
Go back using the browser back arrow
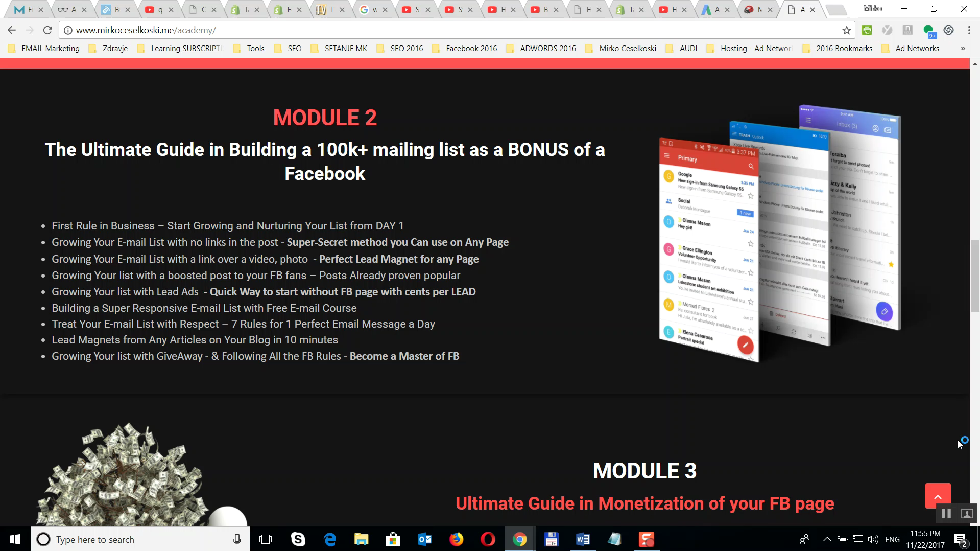click(x=12, y=30)
